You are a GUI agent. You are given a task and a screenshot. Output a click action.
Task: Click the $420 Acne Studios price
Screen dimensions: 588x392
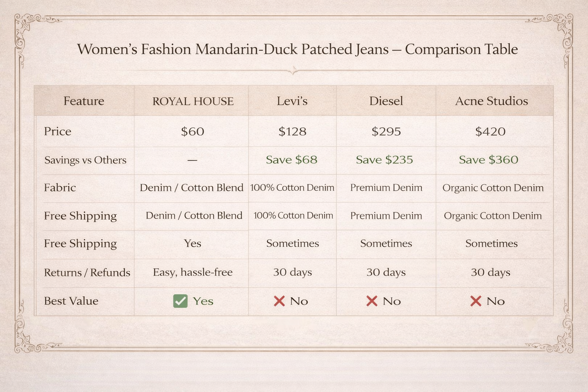click(490, 132)
